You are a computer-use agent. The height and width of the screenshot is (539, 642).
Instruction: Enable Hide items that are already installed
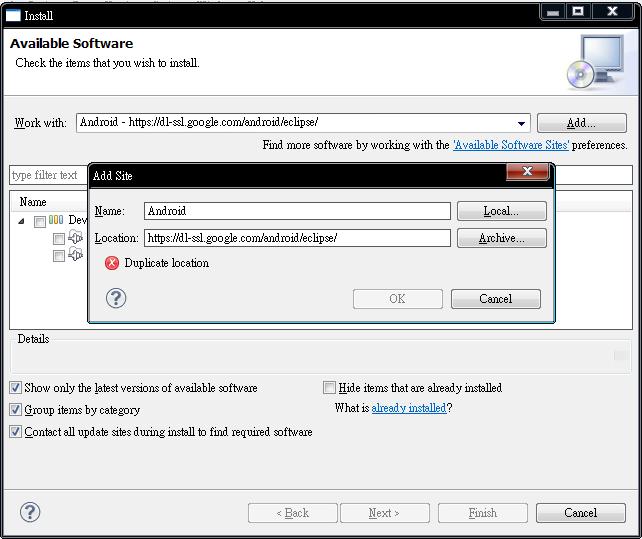coord(329,387)
